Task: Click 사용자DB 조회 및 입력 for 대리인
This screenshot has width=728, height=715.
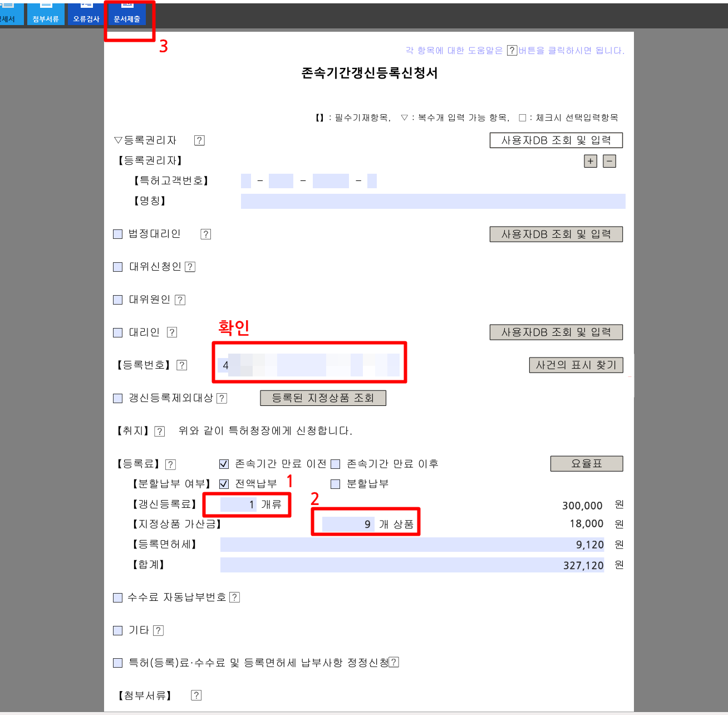Action: 556,332
